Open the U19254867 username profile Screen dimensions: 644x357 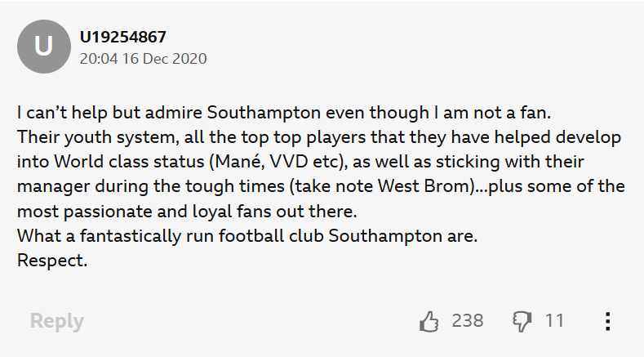point(122,37)
